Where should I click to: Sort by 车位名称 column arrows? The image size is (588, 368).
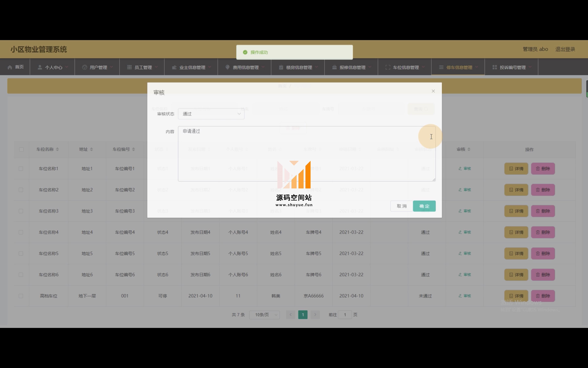[x=57, y=149]
